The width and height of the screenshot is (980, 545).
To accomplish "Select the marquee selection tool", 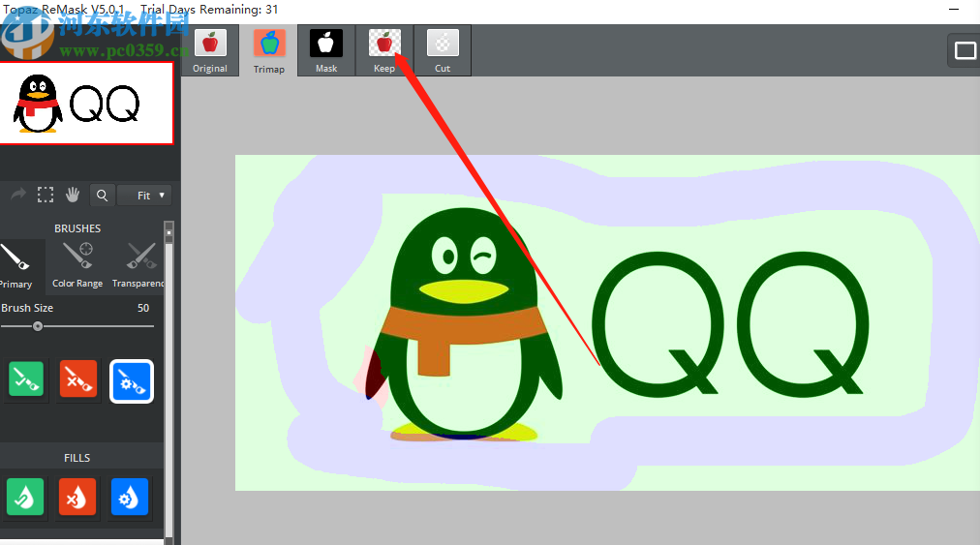I will point(45,195).
